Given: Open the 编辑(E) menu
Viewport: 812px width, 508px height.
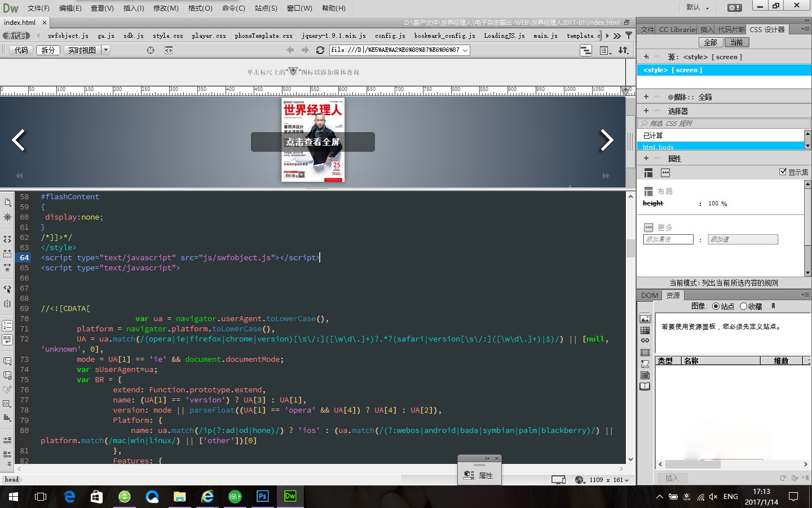Looking at the screenshot, I should (70, 8).
